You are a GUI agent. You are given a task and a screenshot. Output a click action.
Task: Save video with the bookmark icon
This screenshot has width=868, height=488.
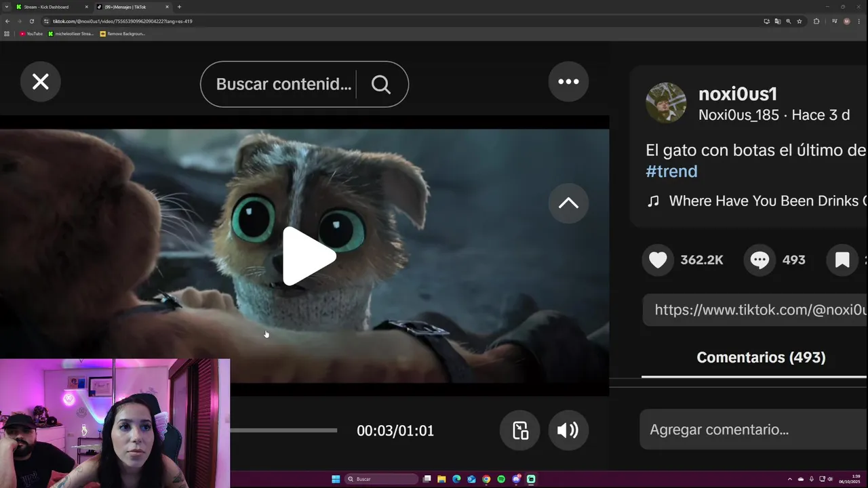[842, 260]
